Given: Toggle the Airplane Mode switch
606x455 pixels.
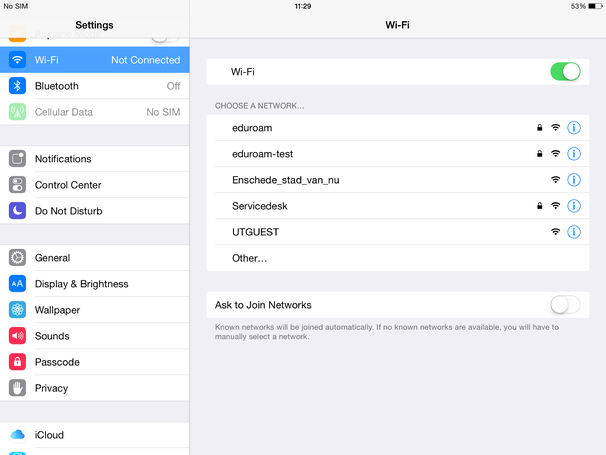Looking at the screenshot, I should pyautogui.click(x=165, y=36).
